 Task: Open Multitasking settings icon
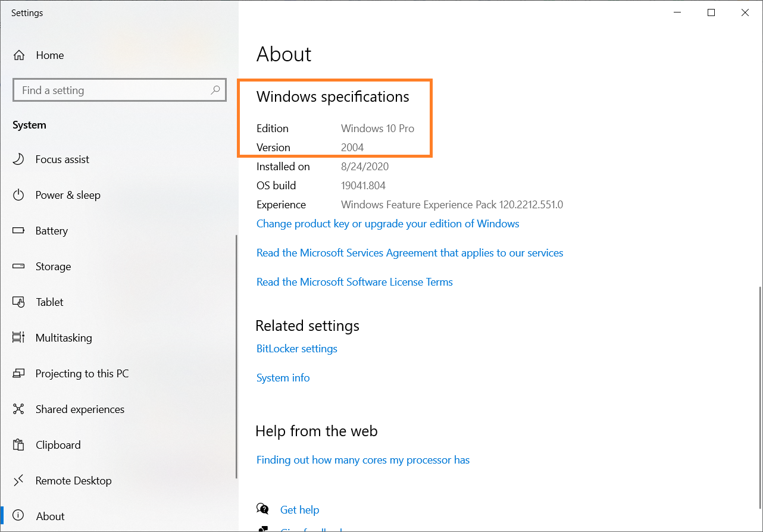click(19, 338)
